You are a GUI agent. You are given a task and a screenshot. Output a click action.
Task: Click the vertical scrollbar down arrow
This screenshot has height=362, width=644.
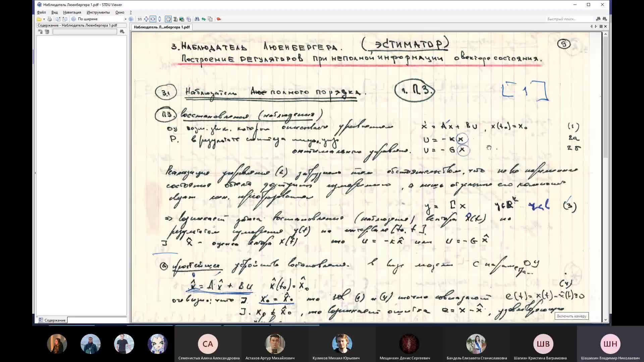click(605, 320)
